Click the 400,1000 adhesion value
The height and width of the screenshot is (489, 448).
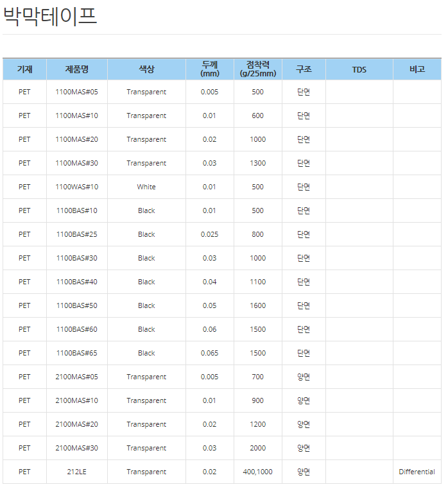point(257,472)
